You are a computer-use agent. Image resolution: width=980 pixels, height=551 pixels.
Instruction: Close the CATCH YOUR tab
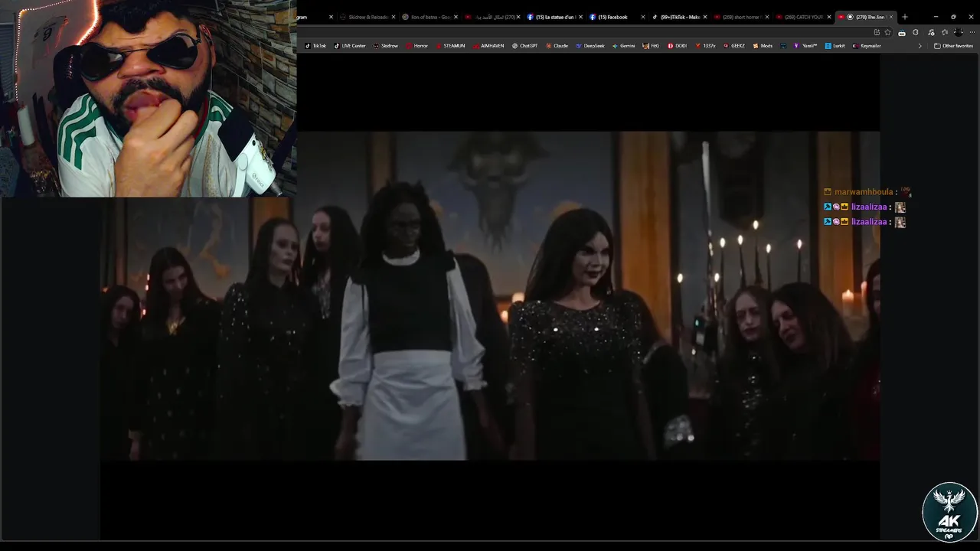pos(828,17)
